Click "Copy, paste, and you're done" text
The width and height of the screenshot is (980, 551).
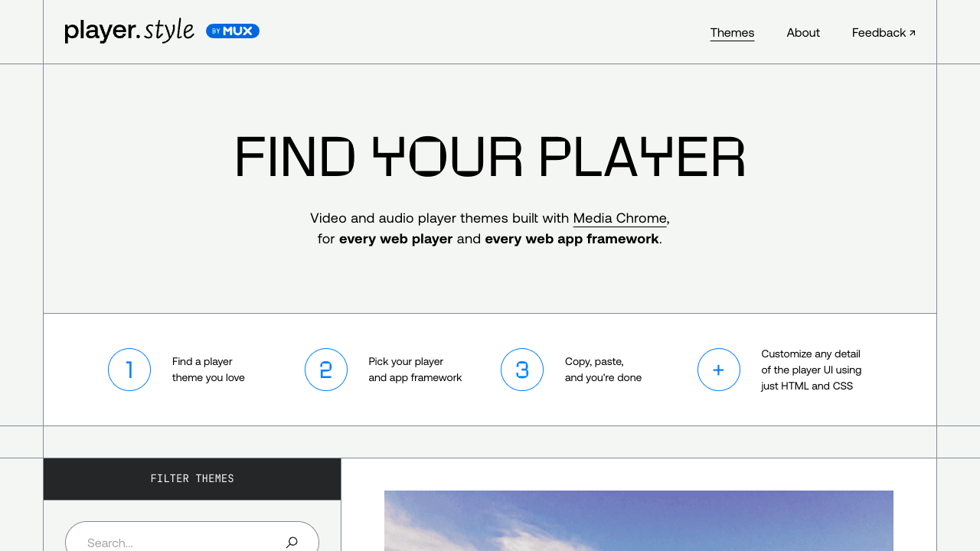tap(603, 370)
